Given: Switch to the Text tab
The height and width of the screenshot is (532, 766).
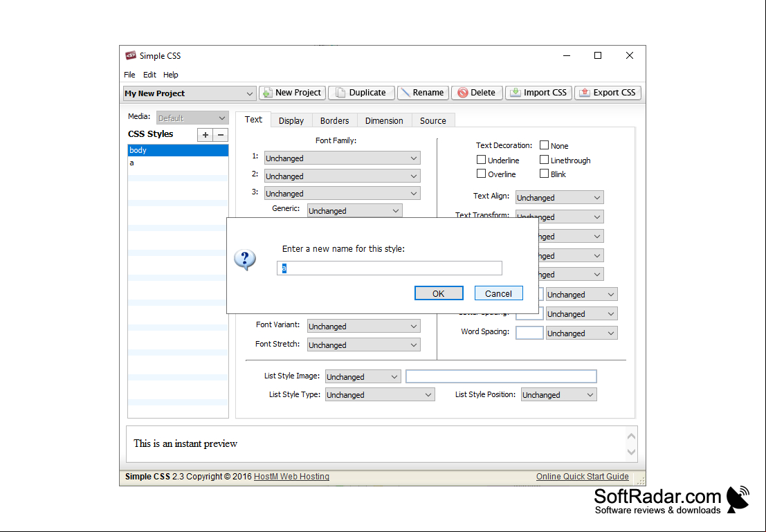Looking at the screenshot, I should click(x=253, y=120).
